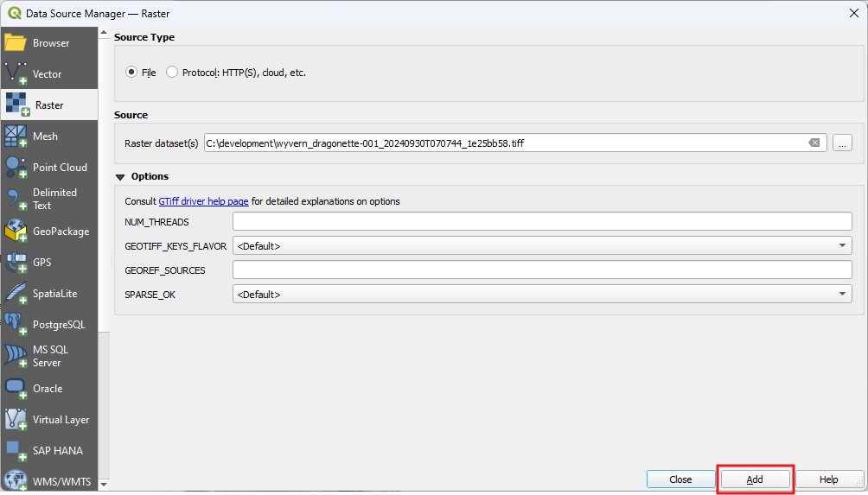
Task: Click the NUM_THREADS input field
Action: tap(542, 222)
